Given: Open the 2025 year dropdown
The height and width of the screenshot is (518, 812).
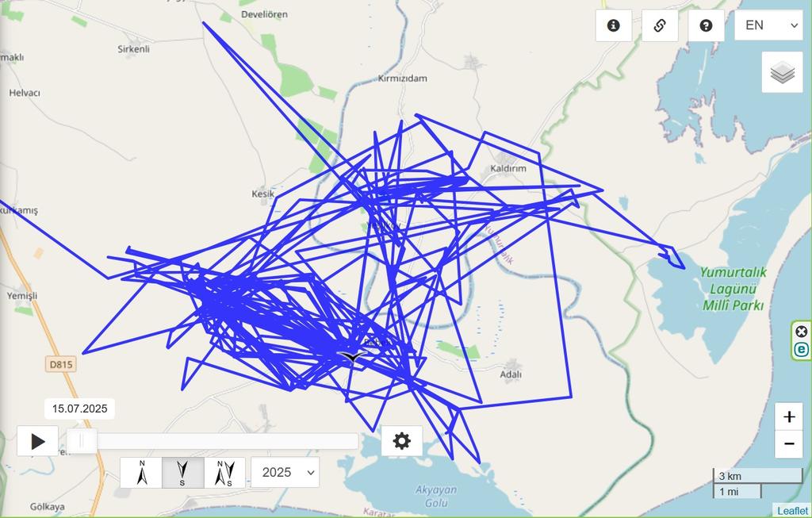Looking at the screenshot, I should click(x=285, y=473).
